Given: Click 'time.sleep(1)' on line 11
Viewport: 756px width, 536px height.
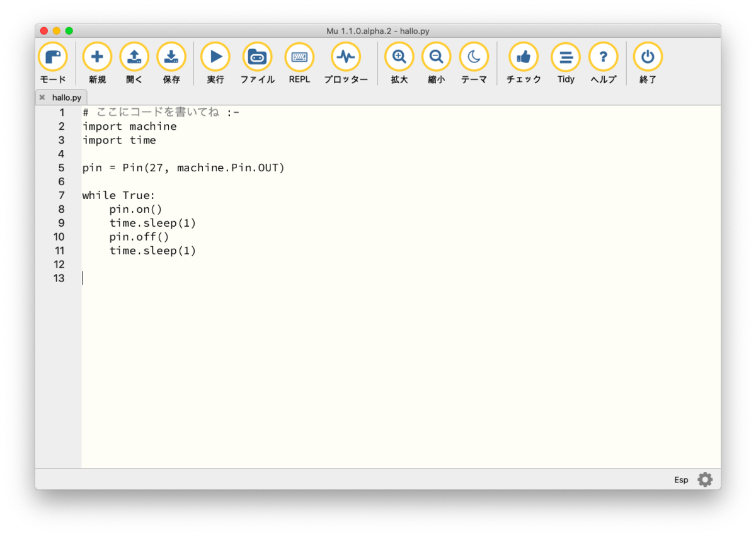Looking at the screenshot, I should [x=153, y=251].
